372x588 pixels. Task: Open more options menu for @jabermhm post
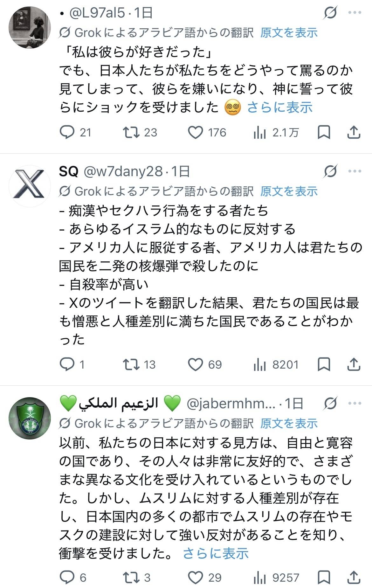pos(355,404)
